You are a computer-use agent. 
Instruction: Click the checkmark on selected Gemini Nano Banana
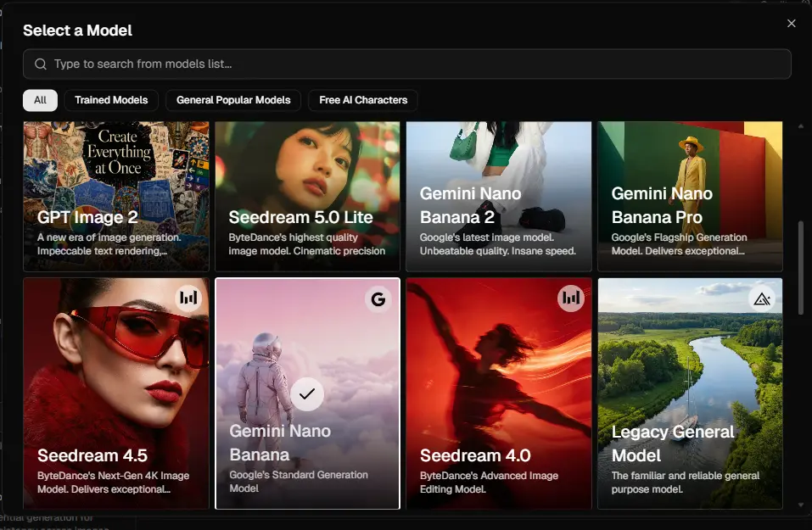[x=307, y=393]
